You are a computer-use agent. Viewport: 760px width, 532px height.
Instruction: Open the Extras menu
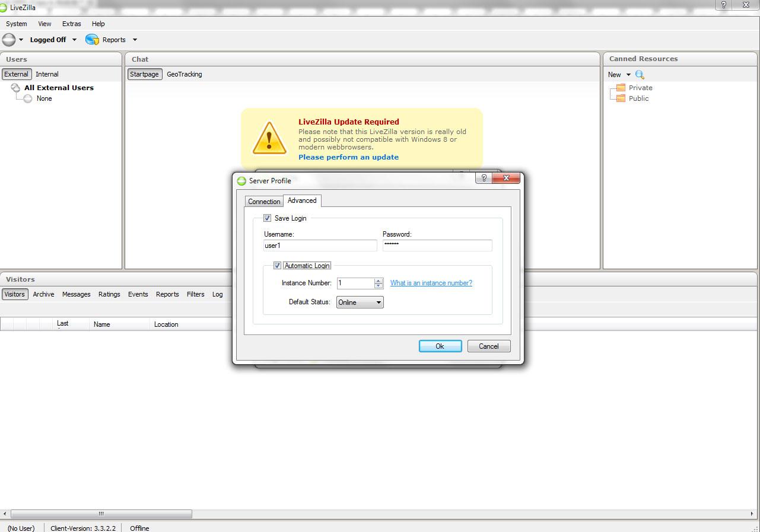[72, 24]
